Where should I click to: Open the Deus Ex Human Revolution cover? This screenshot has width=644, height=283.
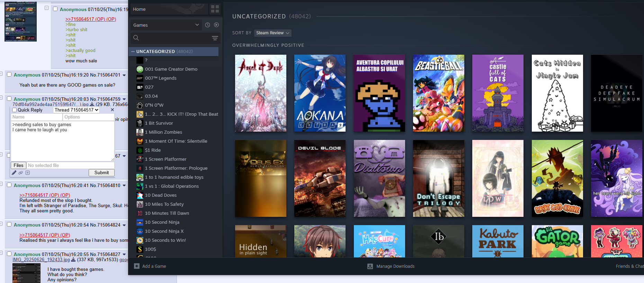[261, 178]
